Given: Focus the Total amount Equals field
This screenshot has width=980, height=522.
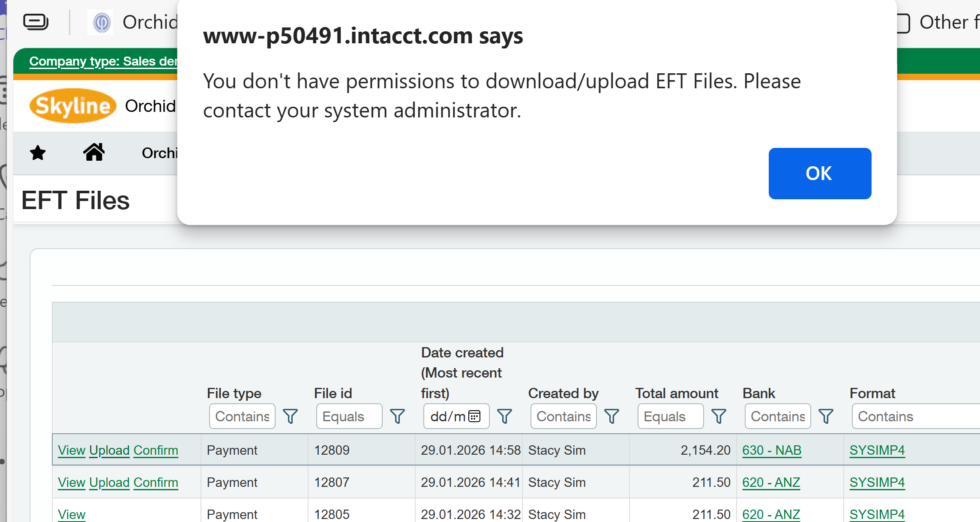Looking at the screenshot, I should click(670, 416).
